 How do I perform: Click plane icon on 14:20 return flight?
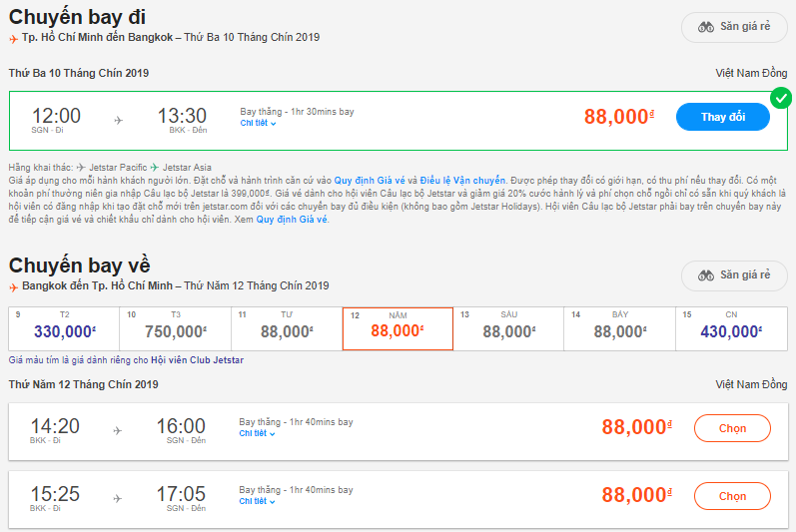[118, 430]
